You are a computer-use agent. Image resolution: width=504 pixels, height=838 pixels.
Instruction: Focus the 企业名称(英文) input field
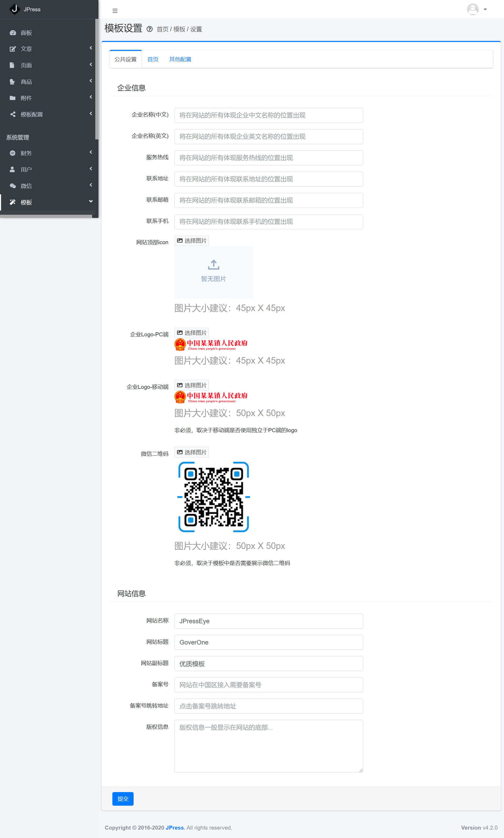269,137
